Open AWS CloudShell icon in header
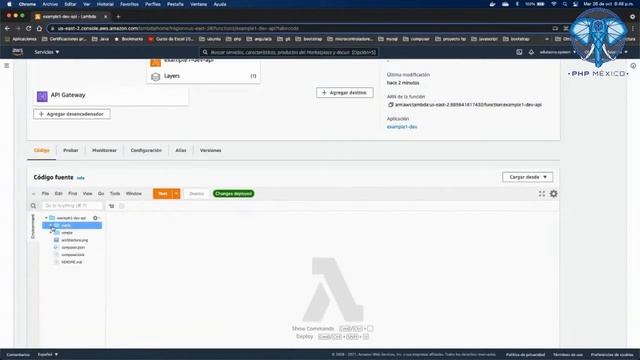 pyautogui.click(x=519, y=52)
